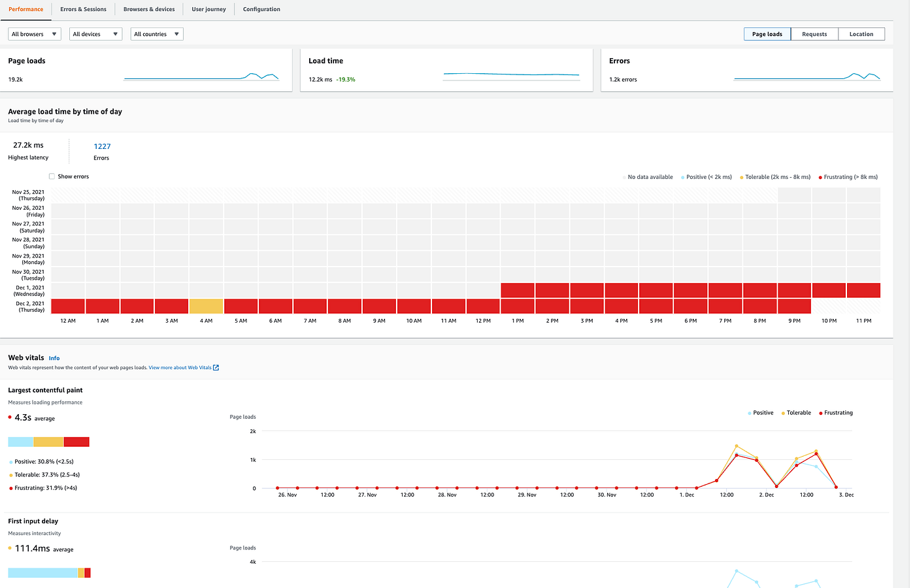Image resolution: width=915 pixels, height=588 pixels.
Task: Toggle the Page loads segmented view
Action: click(767, 33)
